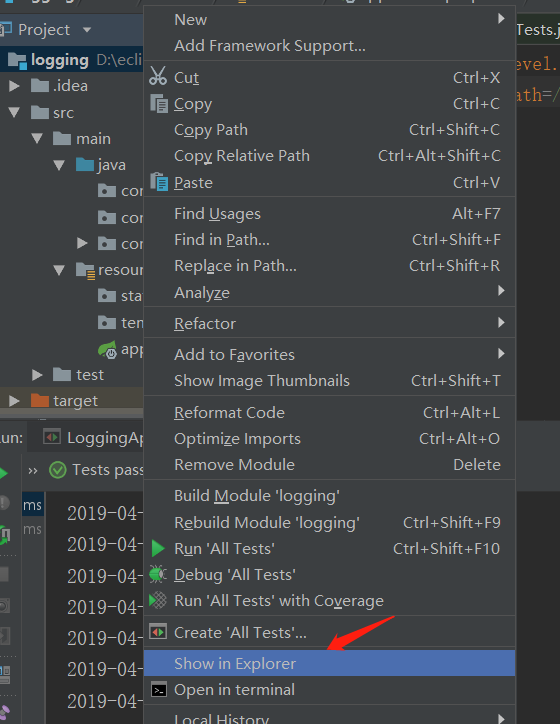Select the first 'ms' row in test results
Image resolution: width=560 pixels, height=724 pixels.
pos(33,505)
